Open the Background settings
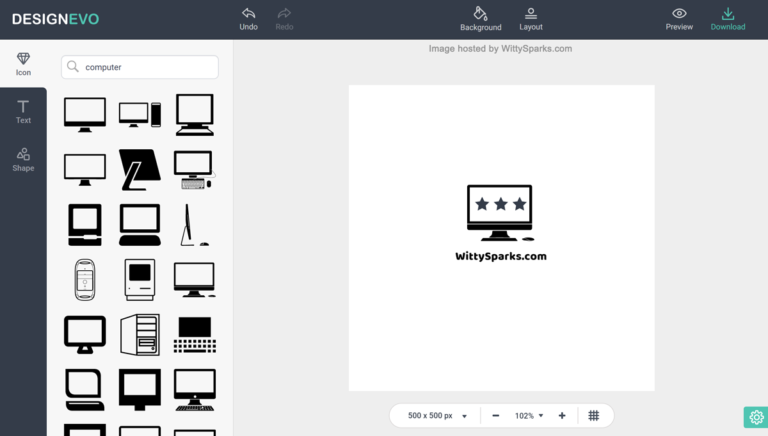The image size is (768, 436). (480, 19)
